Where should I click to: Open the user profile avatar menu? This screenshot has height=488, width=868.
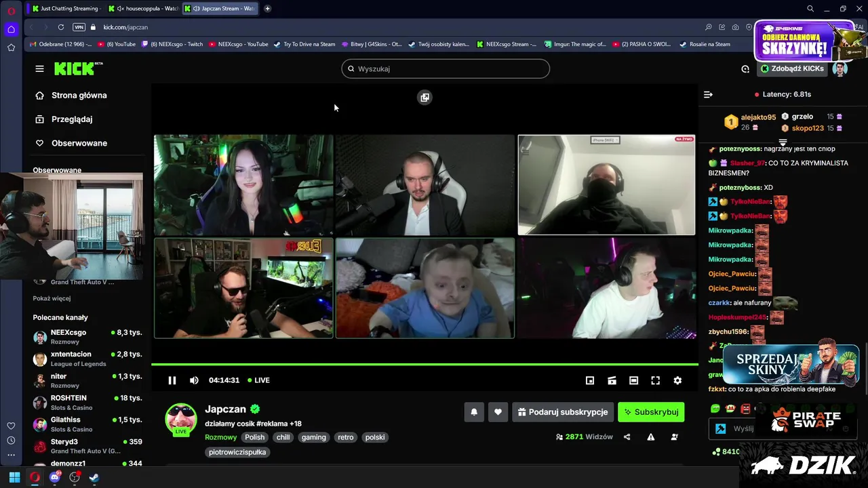(840, 68)
